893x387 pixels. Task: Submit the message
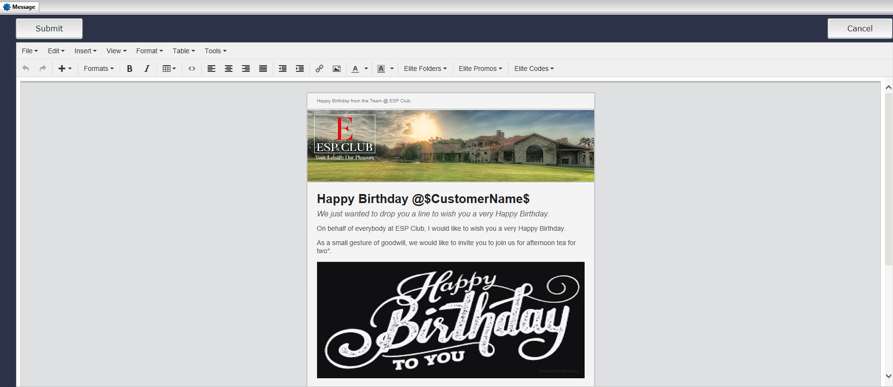tap(49, 28)
